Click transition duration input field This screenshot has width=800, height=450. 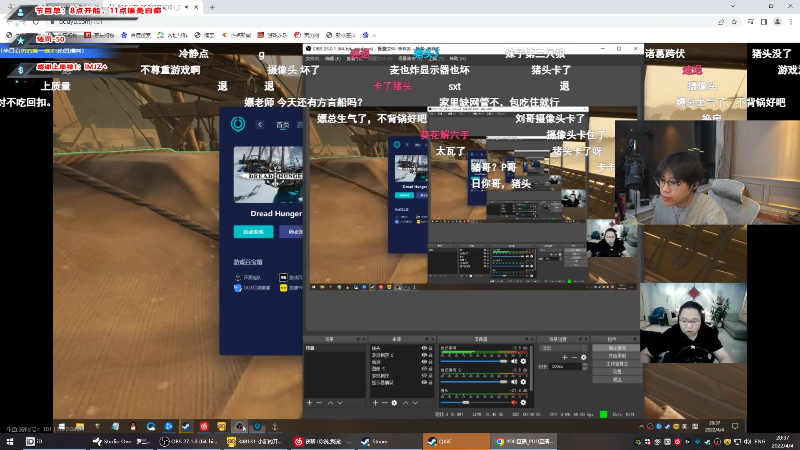[565, 366]
